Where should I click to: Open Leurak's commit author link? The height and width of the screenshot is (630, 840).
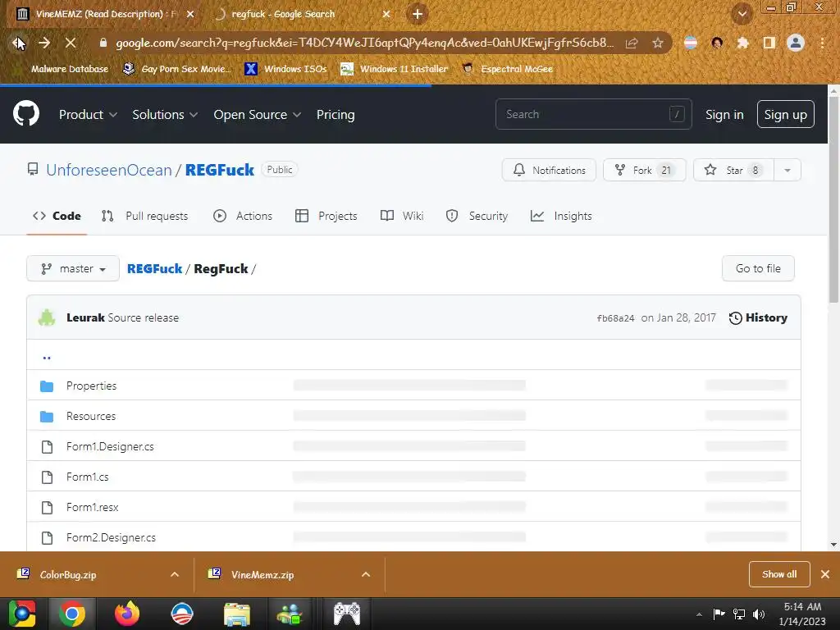[85, 317]
